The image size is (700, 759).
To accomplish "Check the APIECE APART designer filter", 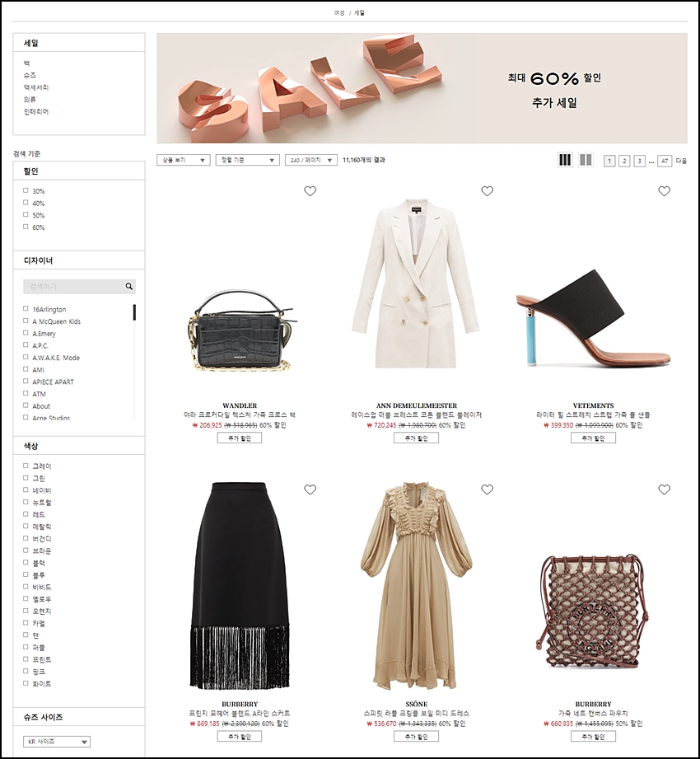I will coord(26,382).
